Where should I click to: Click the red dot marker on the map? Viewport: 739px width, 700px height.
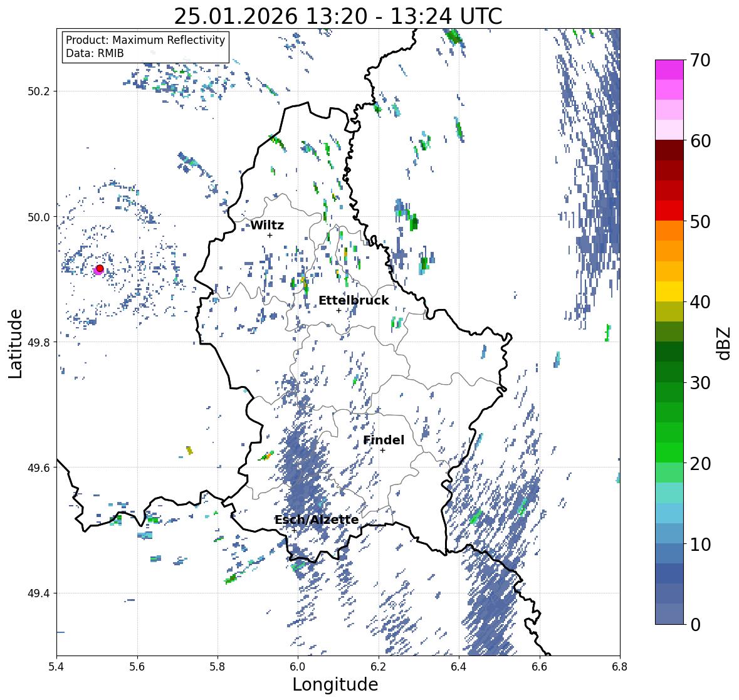(x=100, y=268)
